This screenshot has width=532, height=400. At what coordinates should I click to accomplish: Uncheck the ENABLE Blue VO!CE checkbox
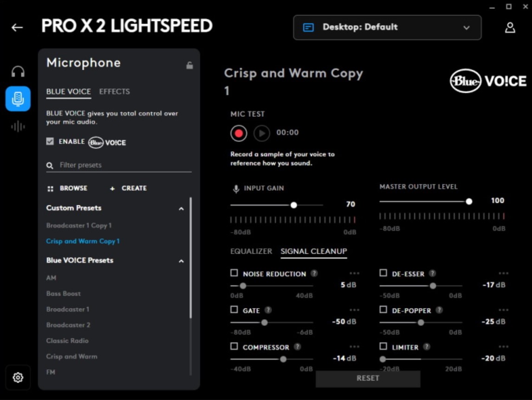(x=49, y=143)
